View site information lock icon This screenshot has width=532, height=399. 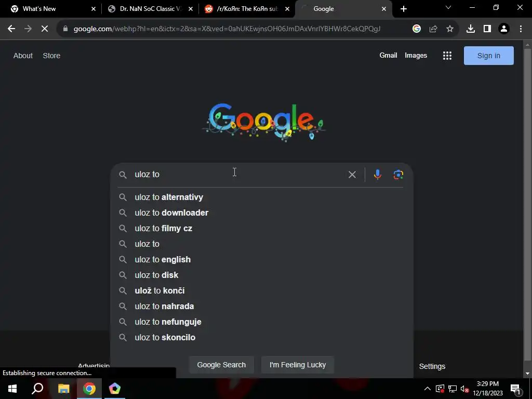point(65,29)
